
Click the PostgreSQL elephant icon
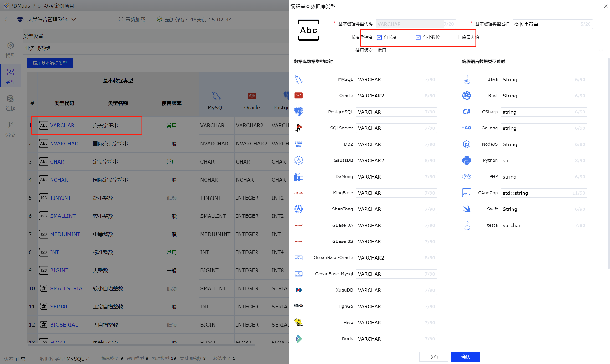(x=298, y=112)
